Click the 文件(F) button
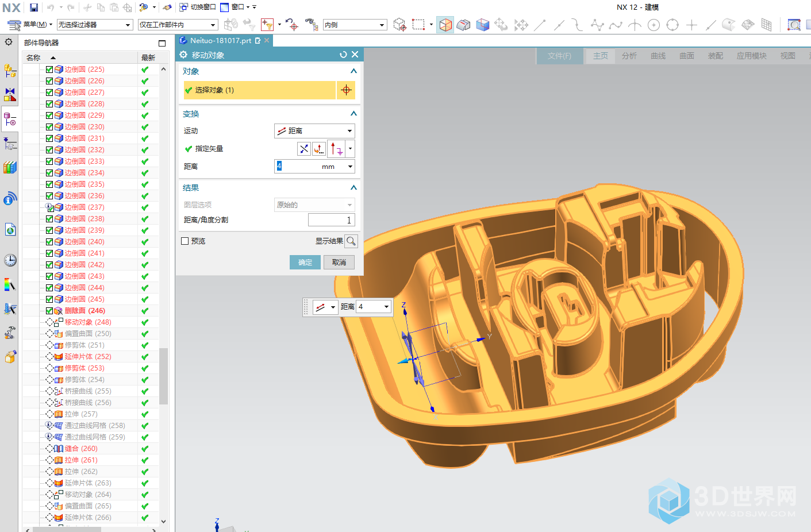 pyautogui.click(x=559, y=56)
